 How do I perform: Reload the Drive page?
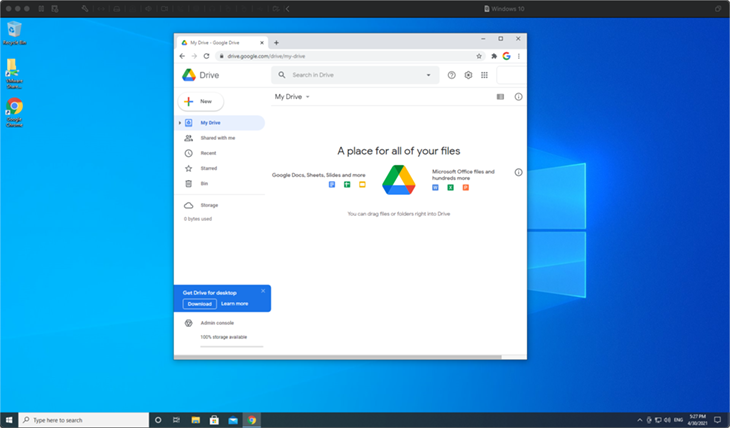pyautogui.click(x=206, y=56)
